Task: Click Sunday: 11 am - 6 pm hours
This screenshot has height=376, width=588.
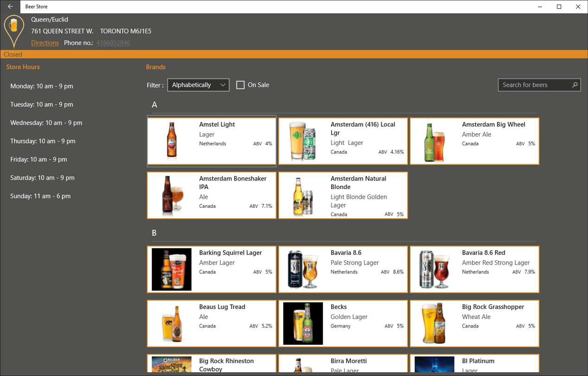Action: [x=40, y=196]
